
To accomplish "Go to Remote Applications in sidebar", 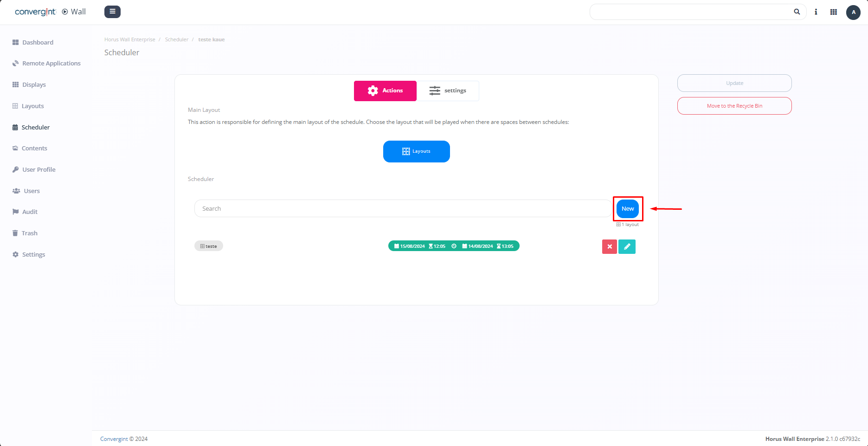I will [51, 64].
